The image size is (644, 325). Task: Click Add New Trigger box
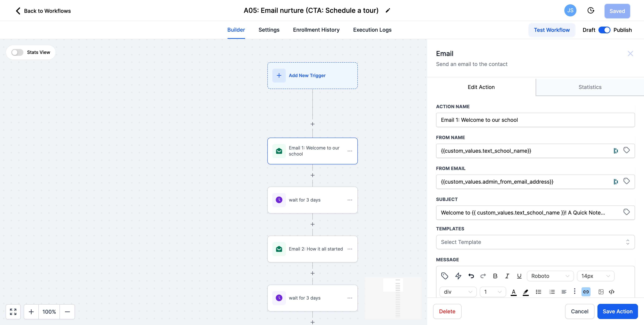(313, 76)
